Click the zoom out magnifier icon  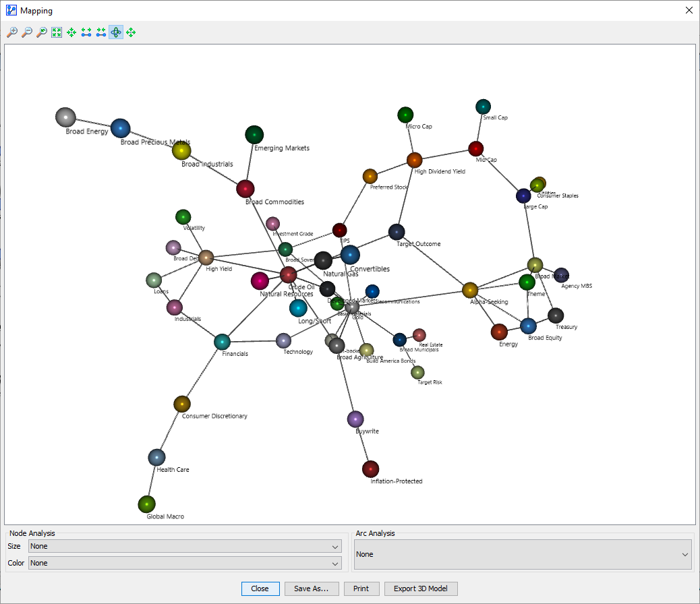[27, 32]
